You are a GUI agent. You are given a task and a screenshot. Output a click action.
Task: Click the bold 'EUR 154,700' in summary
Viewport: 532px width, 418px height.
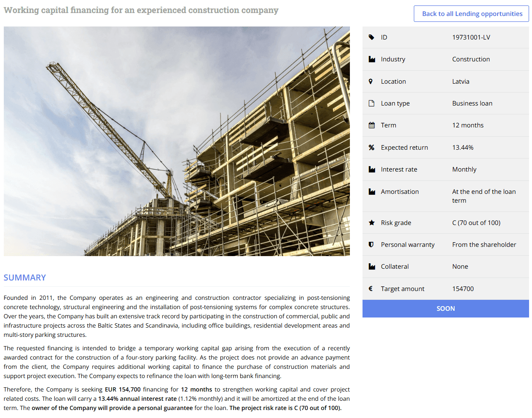[123, 389]
